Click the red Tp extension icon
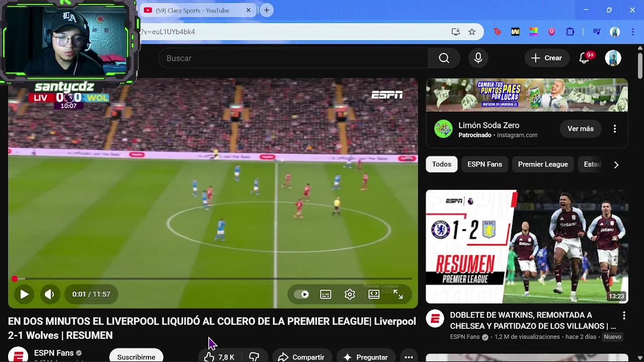 [x=497, y=32]
